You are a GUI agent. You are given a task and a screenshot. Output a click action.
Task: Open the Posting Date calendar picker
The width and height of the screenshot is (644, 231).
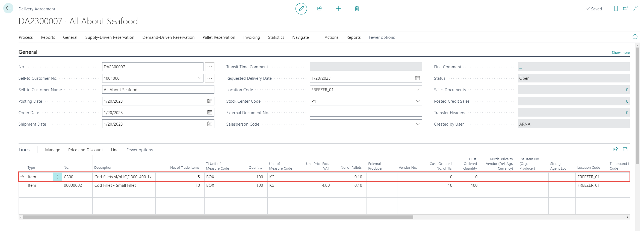[x=209, y=101]
